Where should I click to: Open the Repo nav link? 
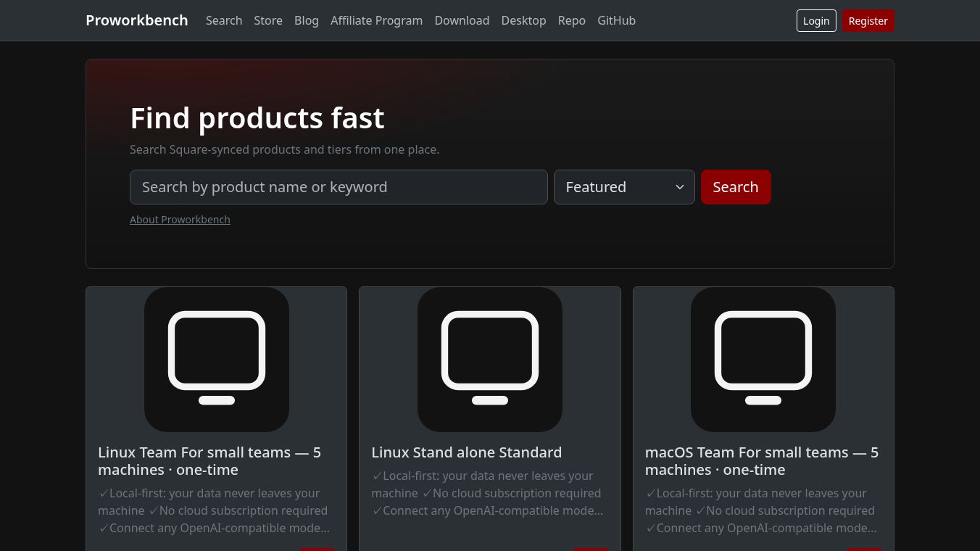click(571, 20)
